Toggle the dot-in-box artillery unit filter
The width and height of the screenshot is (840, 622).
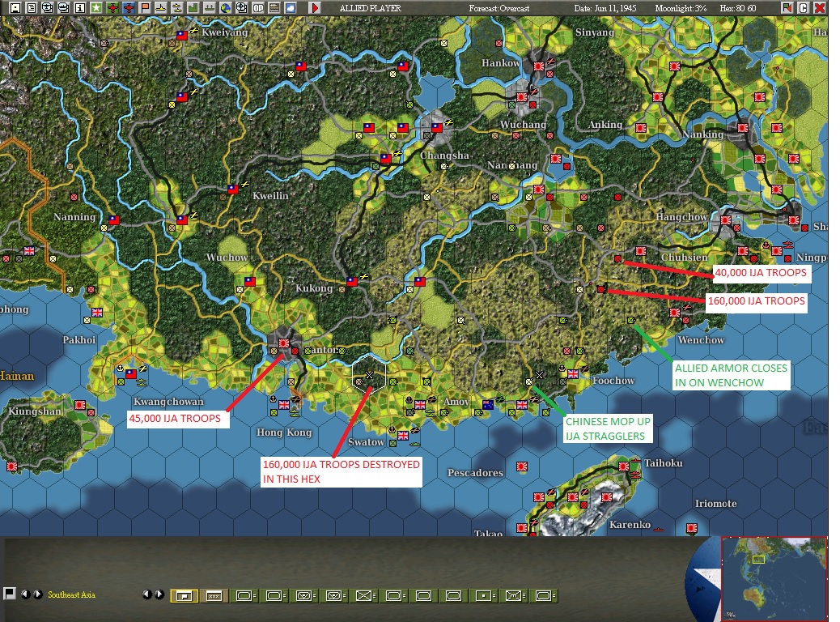coord(484,596)
